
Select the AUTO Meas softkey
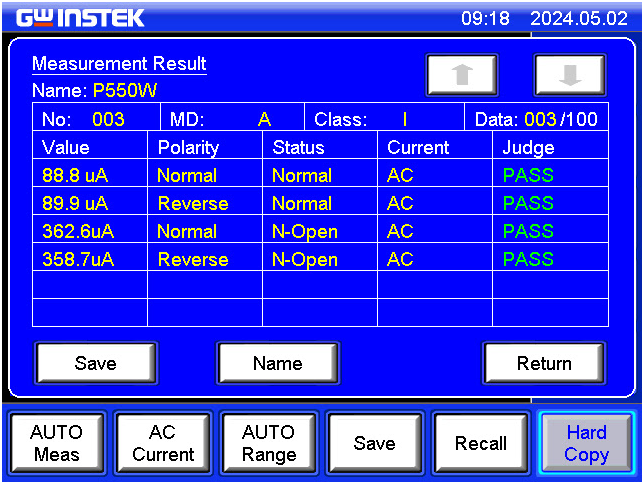point(56,443)
